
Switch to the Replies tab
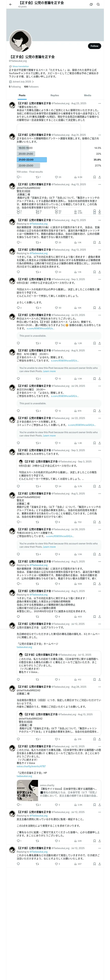tap(55, 96)
